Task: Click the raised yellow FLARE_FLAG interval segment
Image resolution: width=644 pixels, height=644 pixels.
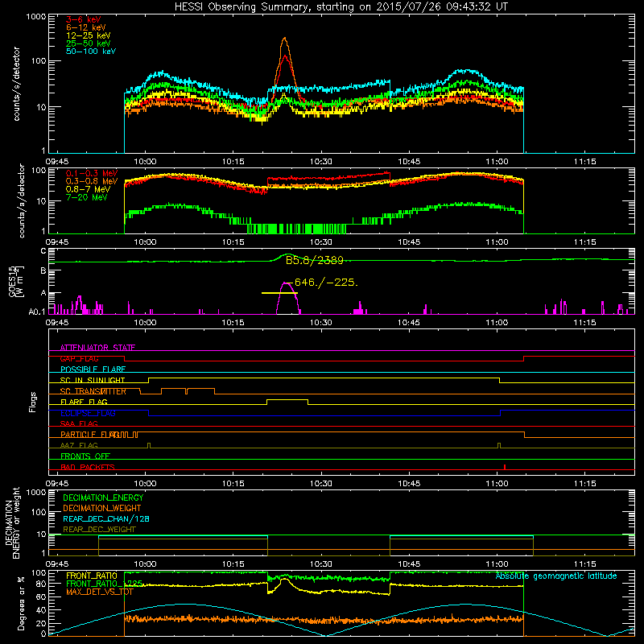Action: (x=287, y=399)
